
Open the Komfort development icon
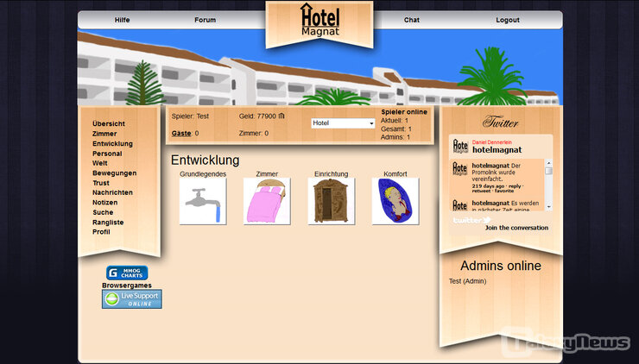tap(395, 201)
